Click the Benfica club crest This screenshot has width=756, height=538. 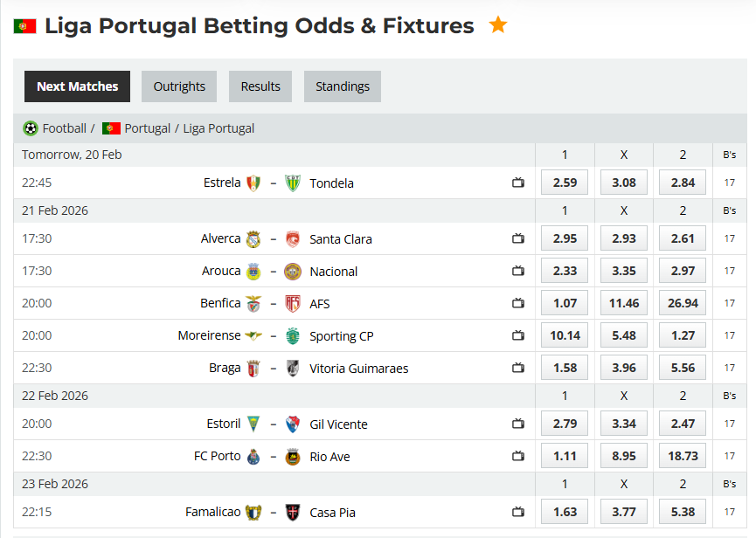tap(253, 303)
